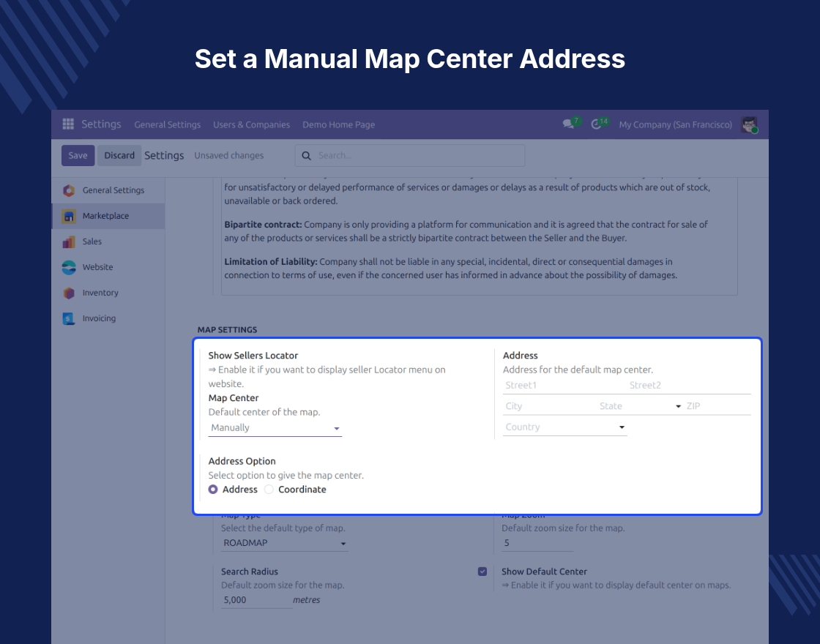Image resolution: width=820 pixels, height=644 pixels.
Task: Click the Marketplace sidebar icon
Action: (69, 216)
